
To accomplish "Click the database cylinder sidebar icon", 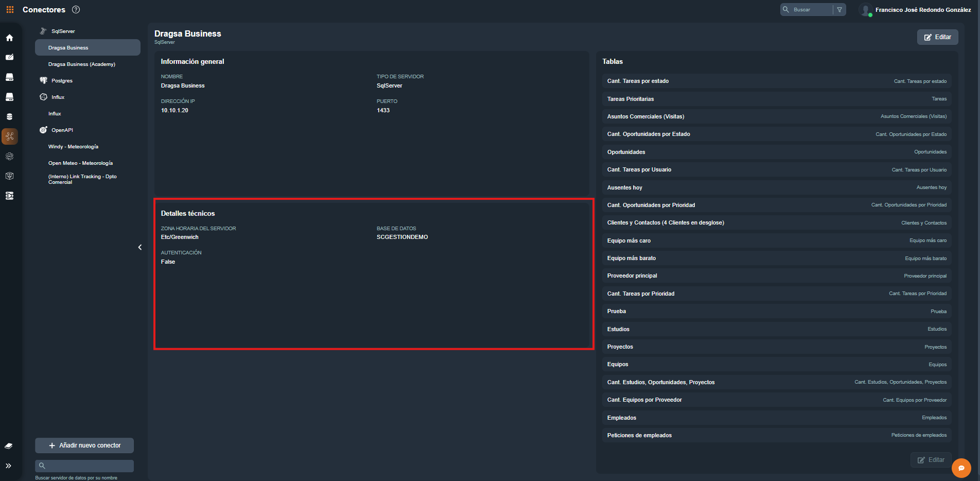I will [9, 117].
